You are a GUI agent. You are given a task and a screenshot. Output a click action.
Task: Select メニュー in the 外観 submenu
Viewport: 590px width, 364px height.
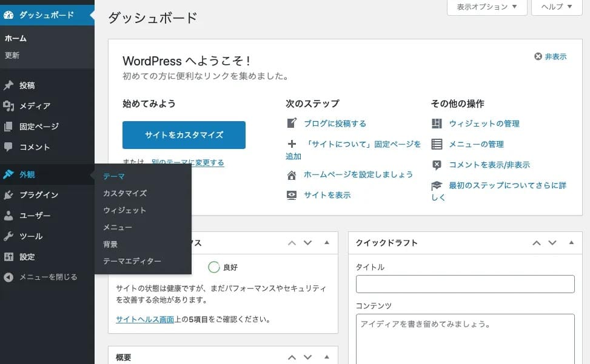pyautogui.click(x=118, y=227)
